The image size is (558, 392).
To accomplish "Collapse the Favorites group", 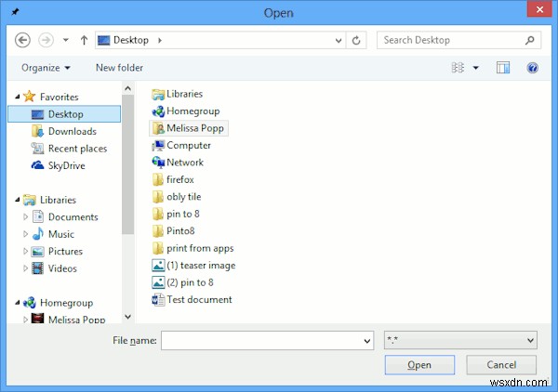I will click(17, 97).
